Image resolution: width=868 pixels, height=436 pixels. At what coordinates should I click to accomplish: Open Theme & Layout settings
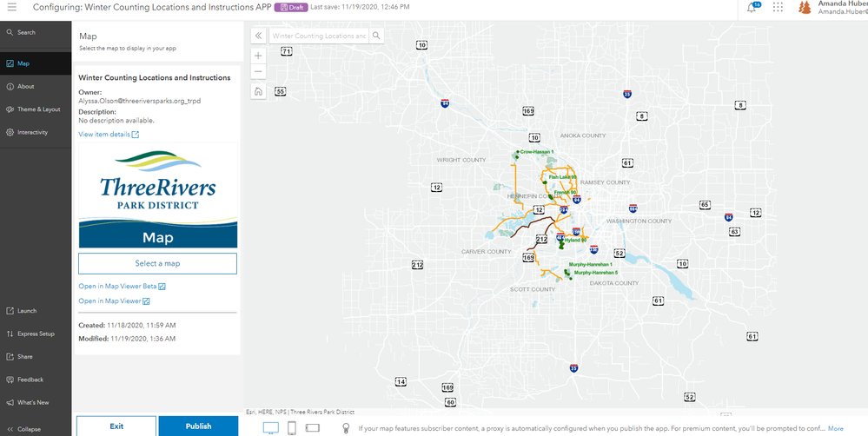coord(36,109)
